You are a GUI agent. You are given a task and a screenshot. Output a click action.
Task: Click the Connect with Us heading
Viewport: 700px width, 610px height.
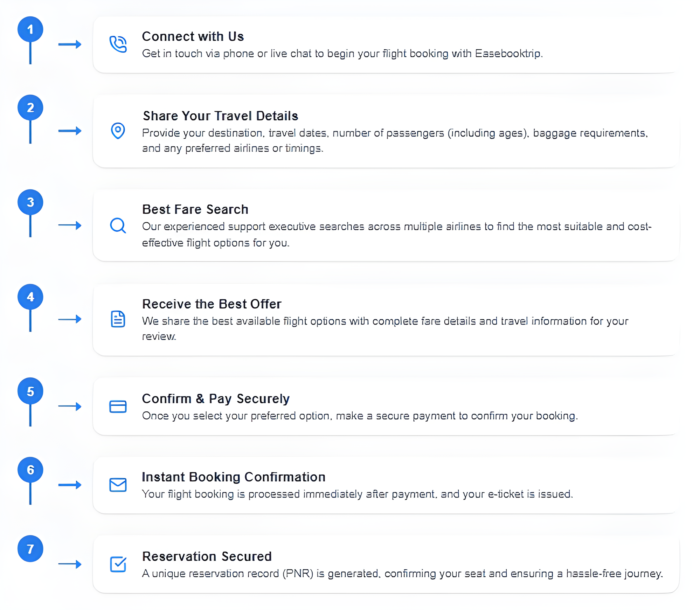click(x=193, y=37)
